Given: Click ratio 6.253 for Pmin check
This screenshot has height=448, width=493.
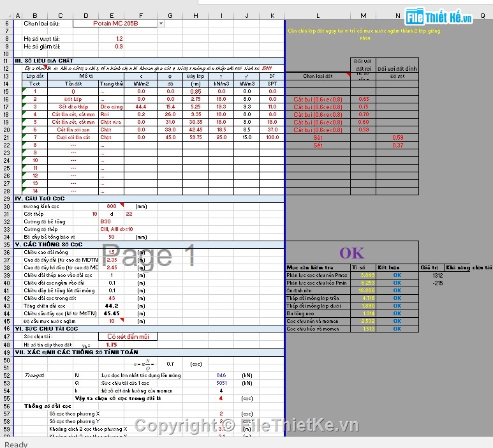Looking at the screenshot, I should [364, 283].
